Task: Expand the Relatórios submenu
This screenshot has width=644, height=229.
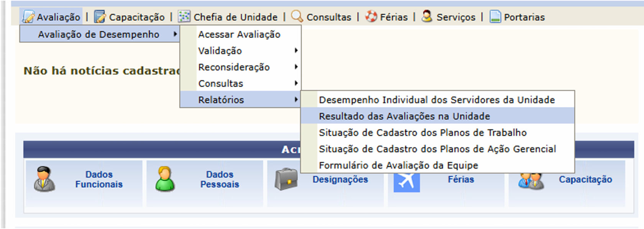Action: click(x=240, y=100)
